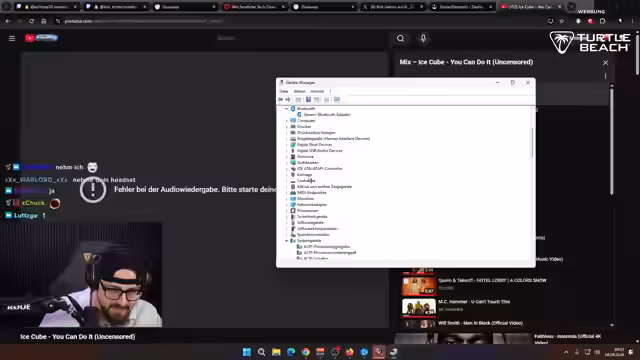Reload the page with browser refresh icon
Image resolution: width=640 pixels, height=360 pixels.
(31, 21)
